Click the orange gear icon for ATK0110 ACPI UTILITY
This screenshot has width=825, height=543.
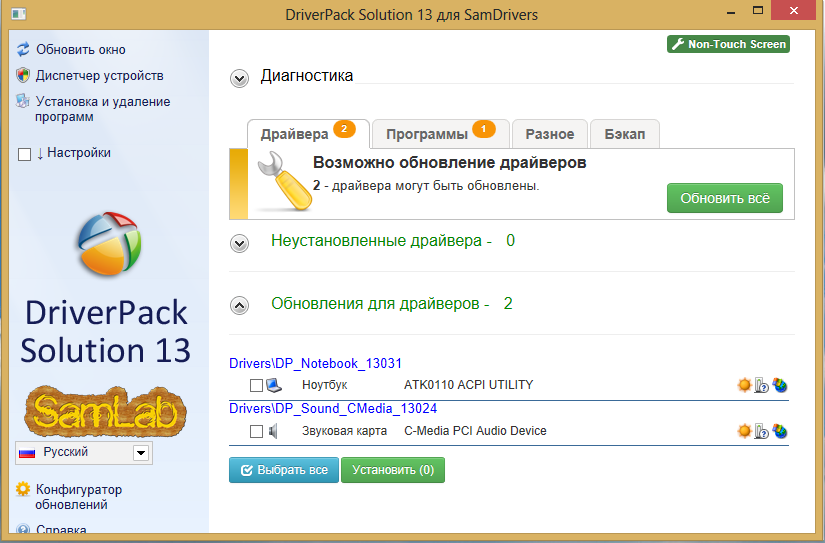pyautogui.click(x=744, y=385)
